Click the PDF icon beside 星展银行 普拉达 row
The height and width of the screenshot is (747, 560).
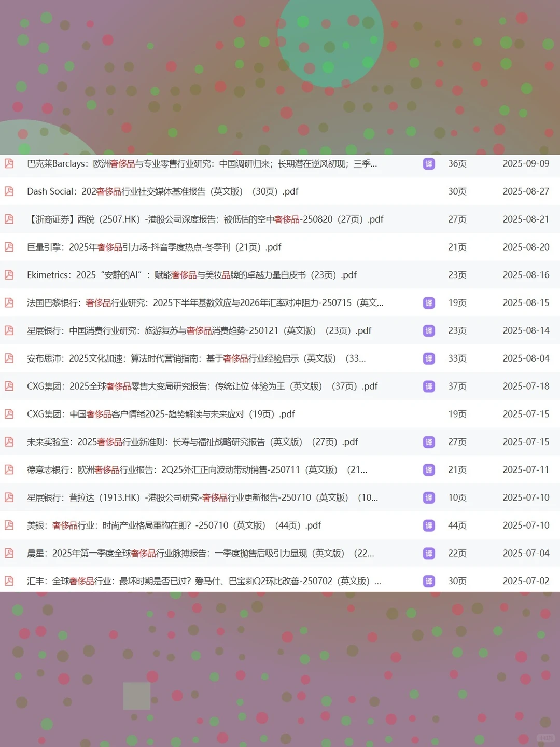[x=9, y=497]
